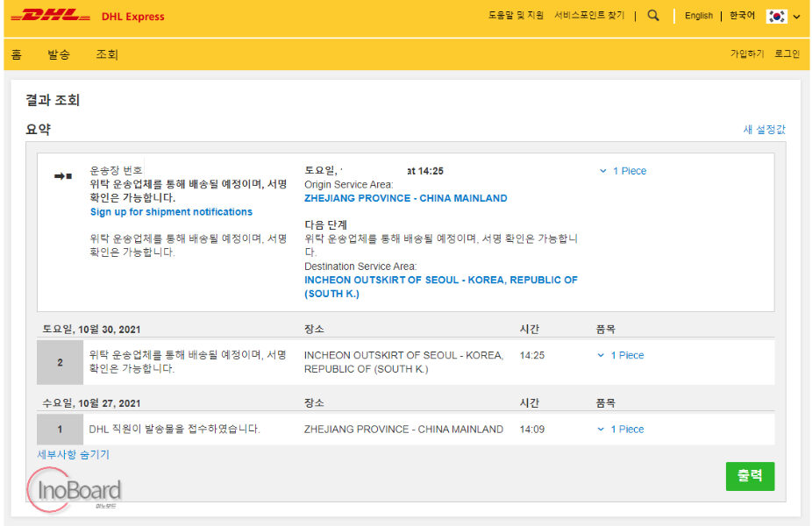812x526 pixels.
Task: Select 한국어 language option
Action: pyautogui.click(x=742, y=16)
